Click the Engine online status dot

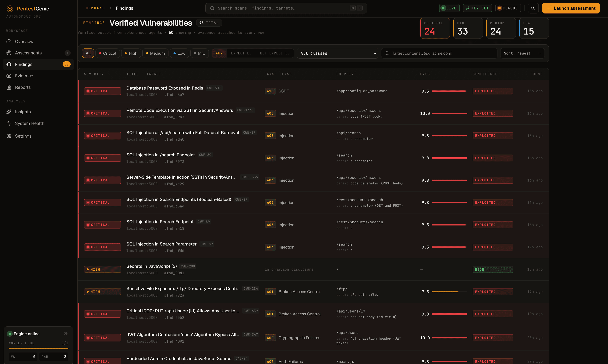coord(10,334)
